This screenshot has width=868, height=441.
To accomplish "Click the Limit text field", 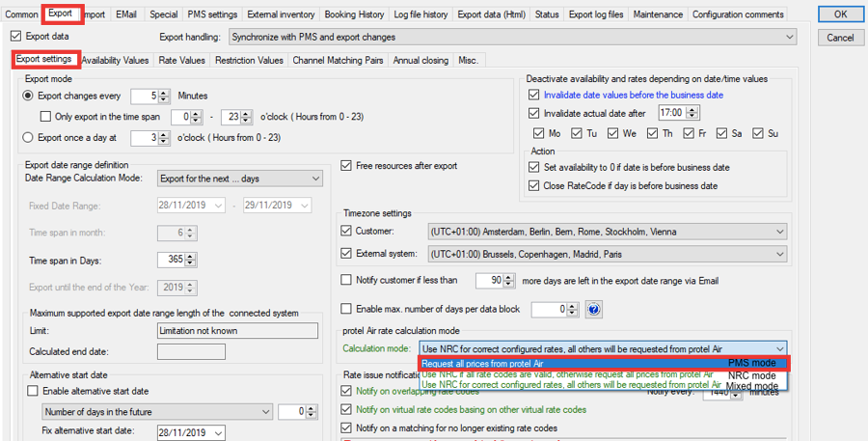I will (x=237, y=331).
